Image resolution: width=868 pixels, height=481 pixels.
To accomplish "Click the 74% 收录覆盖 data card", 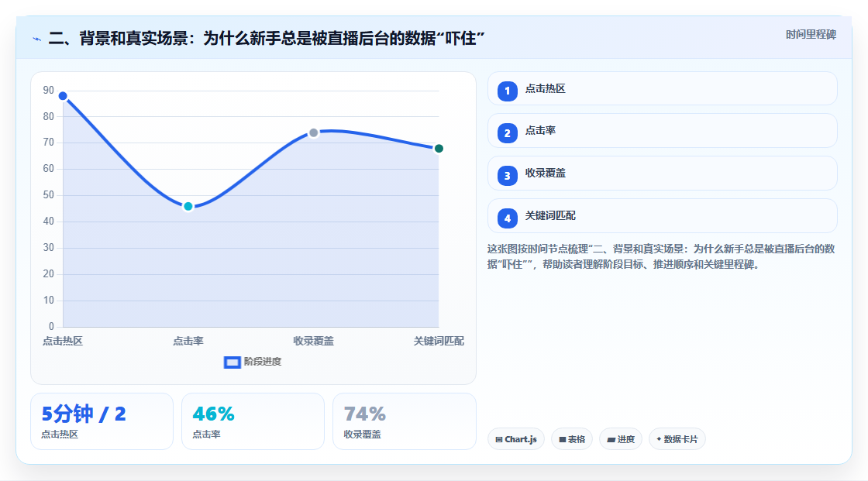I will pyautogui.click(x=404, y=421).
